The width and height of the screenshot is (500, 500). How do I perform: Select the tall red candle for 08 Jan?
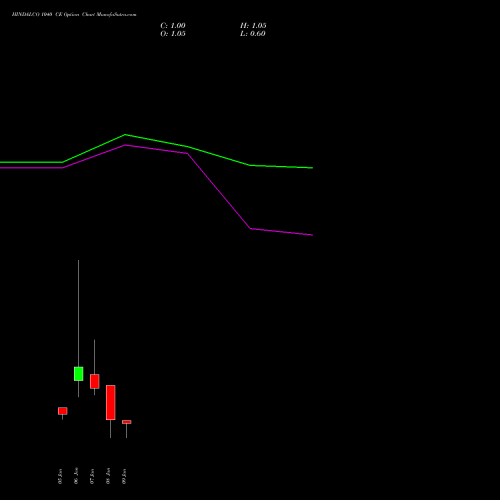(110, 402)
